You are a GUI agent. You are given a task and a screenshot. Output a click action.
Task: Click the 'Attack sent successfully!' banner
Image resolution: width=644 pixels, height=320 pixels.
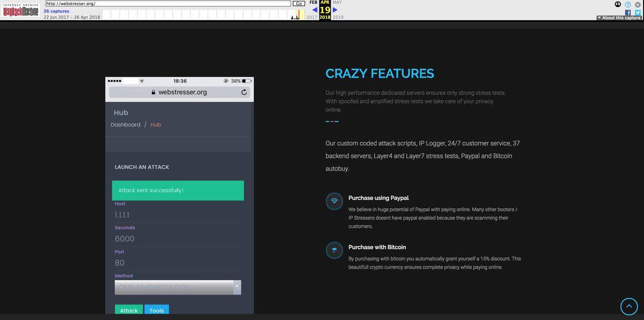178,190
